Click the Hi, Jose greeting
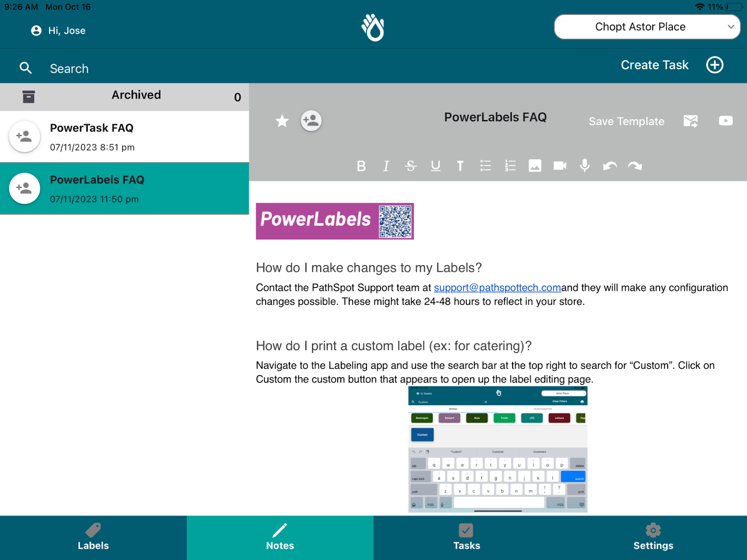Viewport: 747px width, 560px height. [x=67, y=31]
